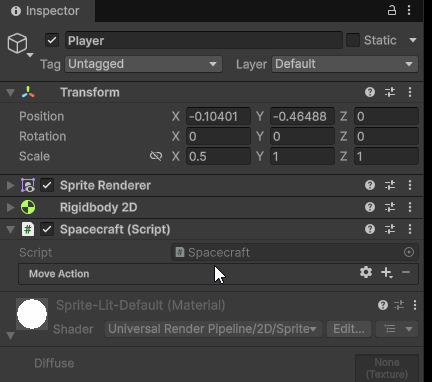
Task: Open Move Action gear settings
Action: pyautogui.click(x=366, y=272)
